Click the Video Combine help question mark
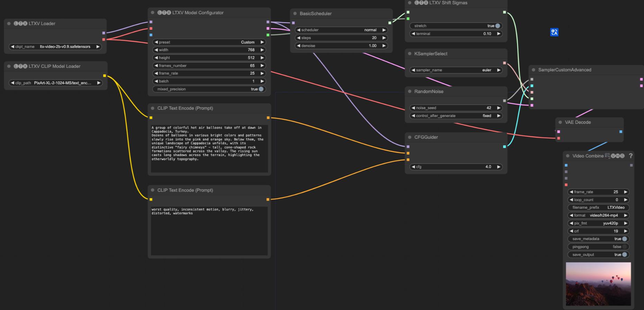644x310 pixels. [631, 156]
